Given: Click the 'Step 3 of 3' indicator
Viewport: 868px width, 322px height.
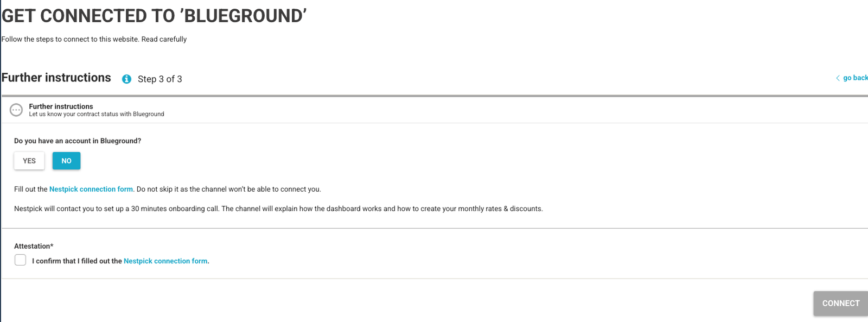Looking at the screenshot, I should coord(160,79).
